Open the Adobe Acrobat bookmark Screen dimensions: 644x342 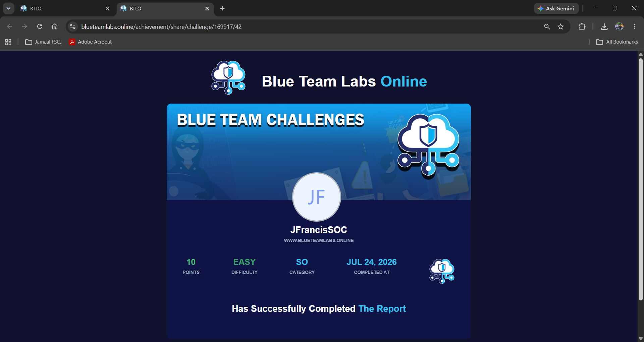[x=91, y=42]
